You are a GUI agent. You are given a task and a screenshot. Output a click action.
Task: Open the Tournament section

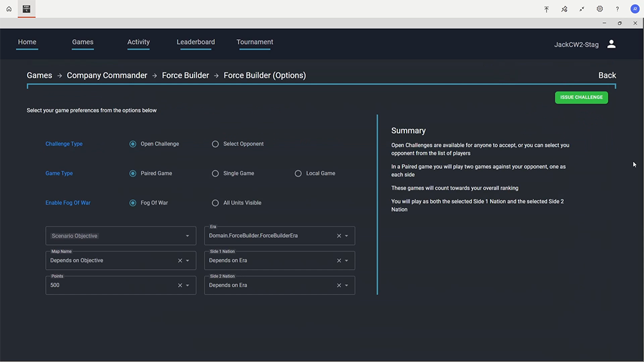(x=255, y=42)
